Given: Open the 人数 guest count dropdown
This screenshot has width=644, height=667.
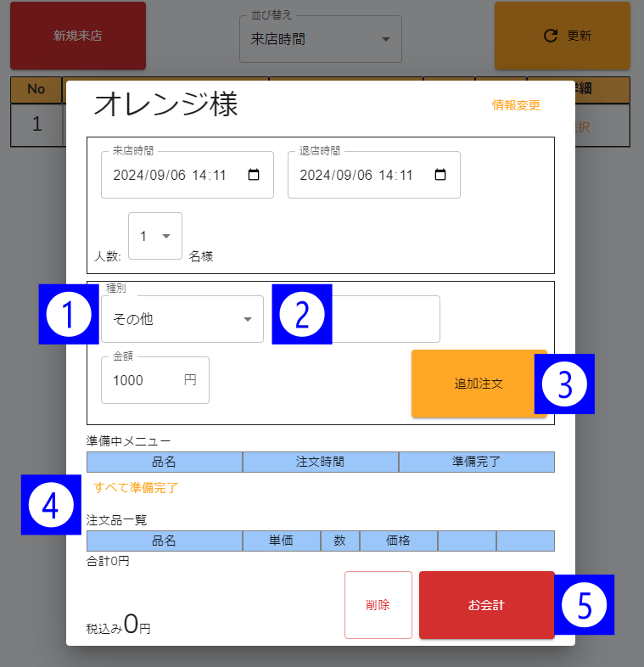Looking at the screenshot, I should (155, 236).
